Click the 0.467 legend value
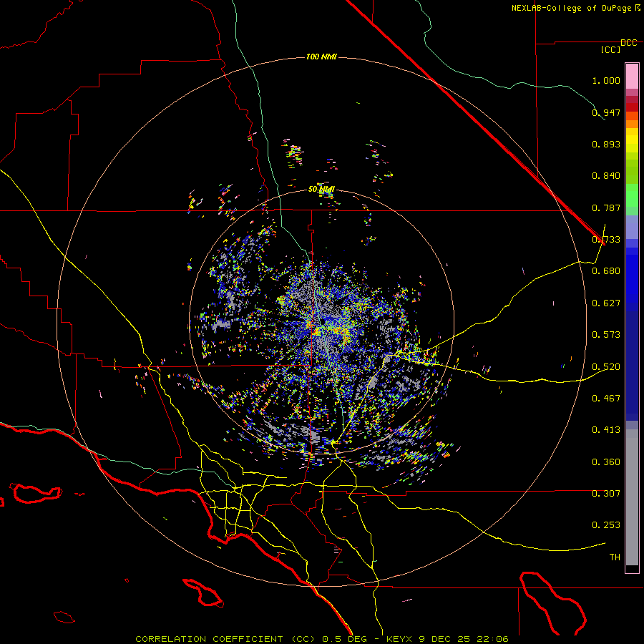The image size is (644, 644). 606,399
